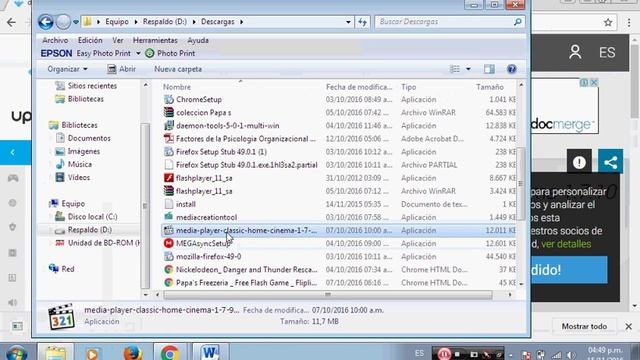Click vertical scrollbar of file list
Viewport: 640px width, 360px height.
coord(521,184)
